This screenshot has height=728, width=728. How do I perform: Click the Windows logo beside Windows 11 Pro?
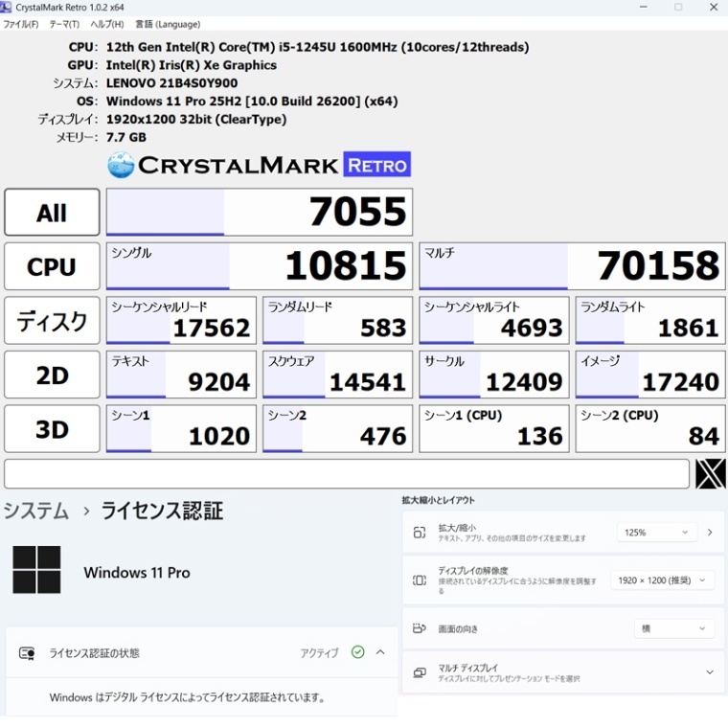(x=36, y=570)
